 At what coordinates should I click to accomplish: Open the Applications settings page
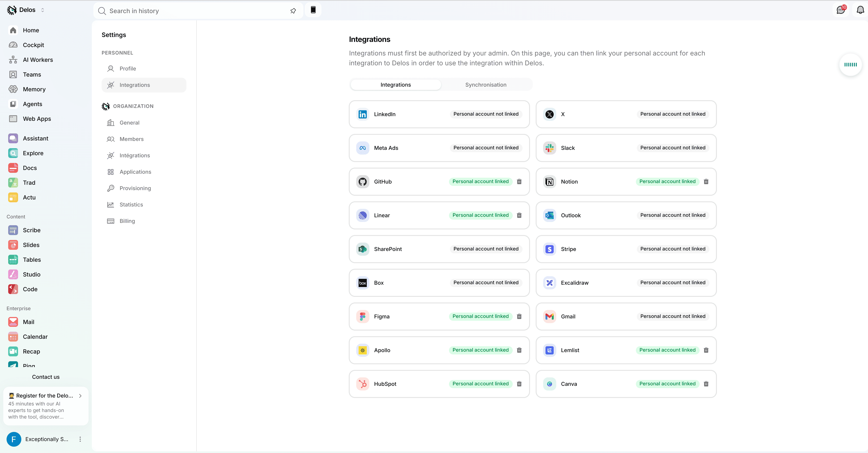144,172
